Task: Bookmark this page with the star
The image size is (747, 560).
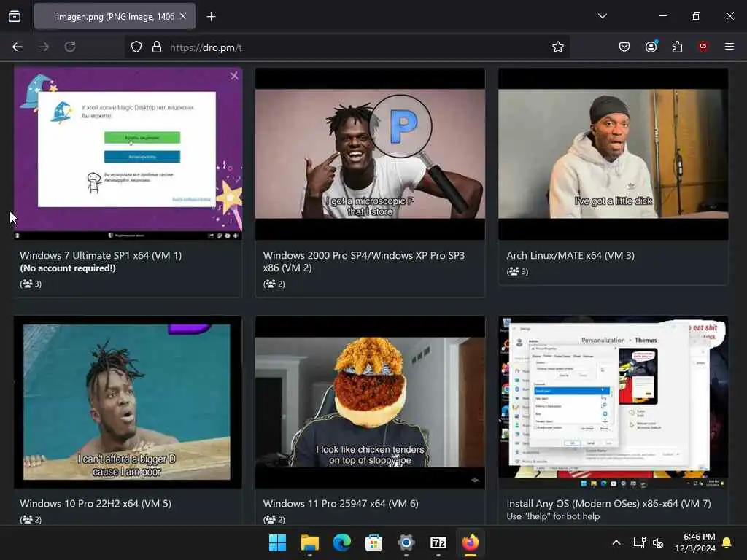Action: [x=558, y=47]
